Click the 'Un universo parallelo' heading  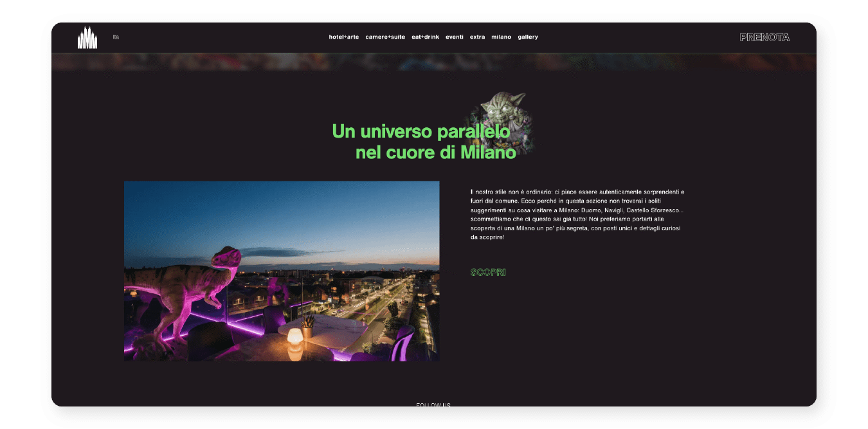pos(420,132)
